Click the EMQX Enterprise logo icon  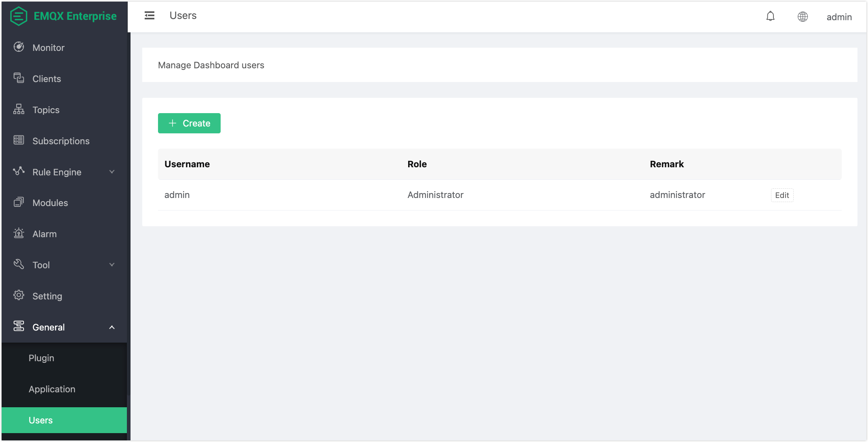click(x=19, y=16)
